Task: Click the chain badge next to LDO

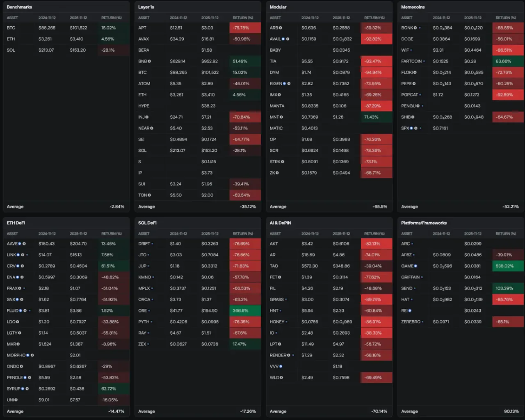Action: [18, 322]
